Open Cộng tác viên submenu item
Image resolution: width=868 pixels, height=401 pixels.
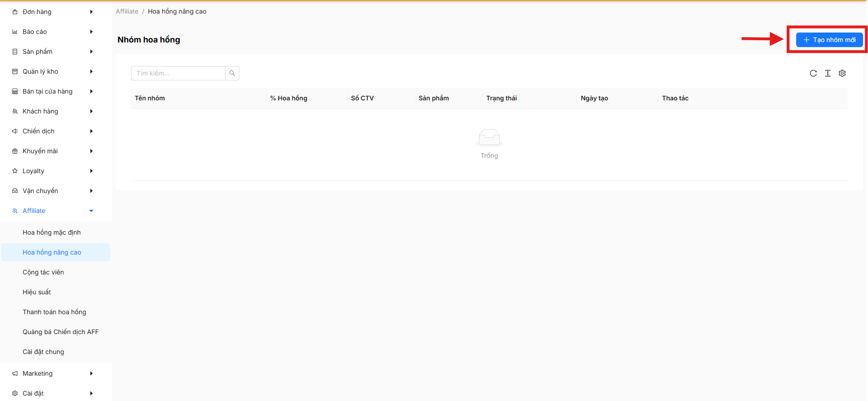pos(56,272)
